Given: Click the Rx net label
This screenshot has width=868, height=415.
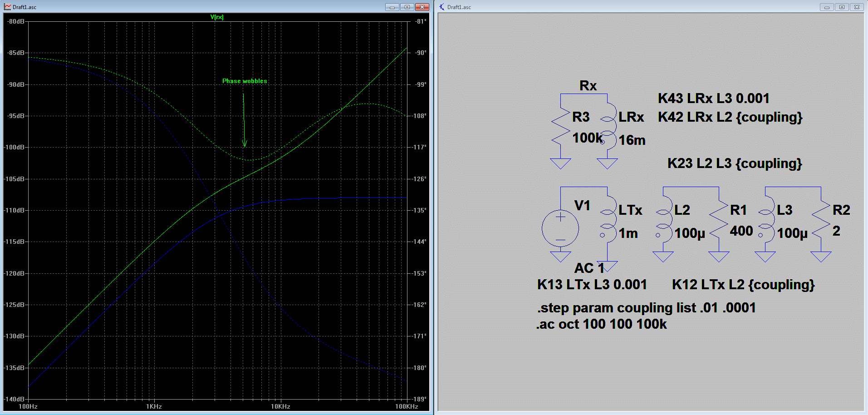Looking at the screenshot, I should click(588, 86).
